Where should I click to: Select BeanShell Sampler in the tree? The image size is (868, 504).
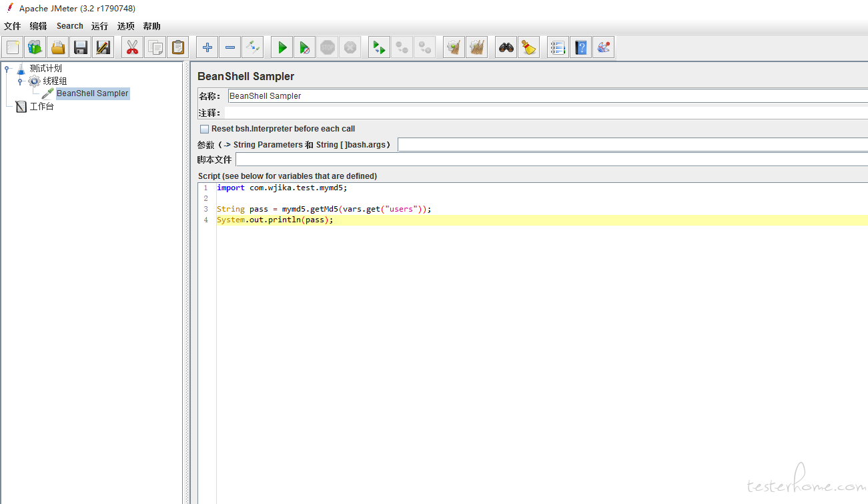[92, 93]
